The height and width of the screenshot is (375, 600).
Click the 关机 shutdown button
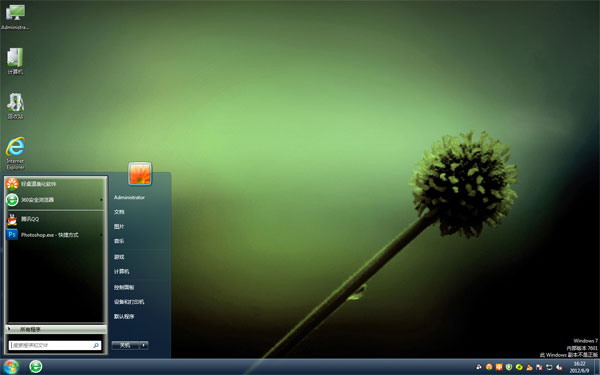pos(126,345)
